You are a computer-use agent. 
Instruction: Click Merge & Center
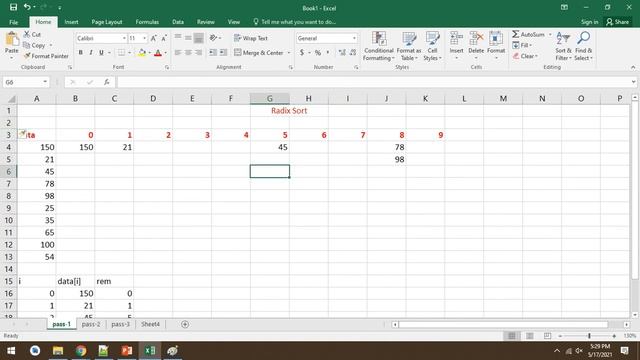259,53
